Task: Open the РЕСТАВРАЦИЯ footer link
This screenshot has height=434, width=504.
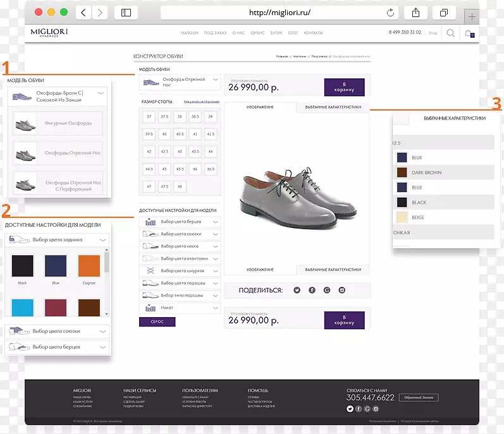Action: (x=132, y=397)
